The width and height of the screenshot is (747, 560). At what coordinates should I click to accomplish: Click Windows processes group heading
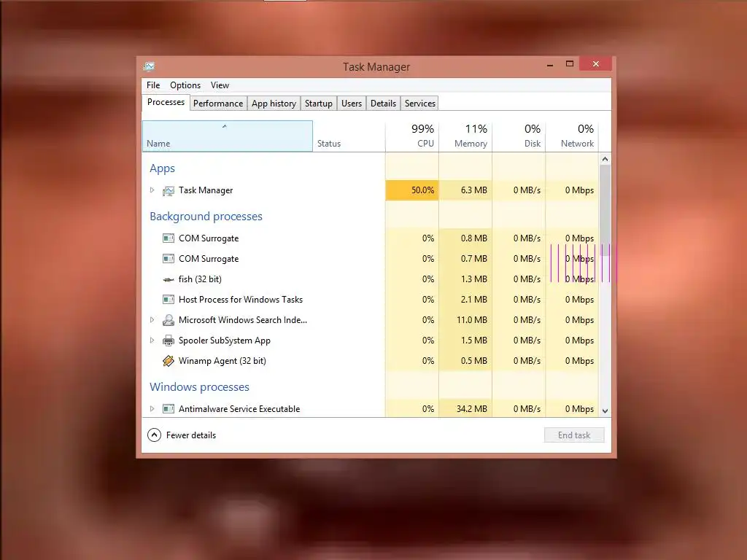[199, 386]
